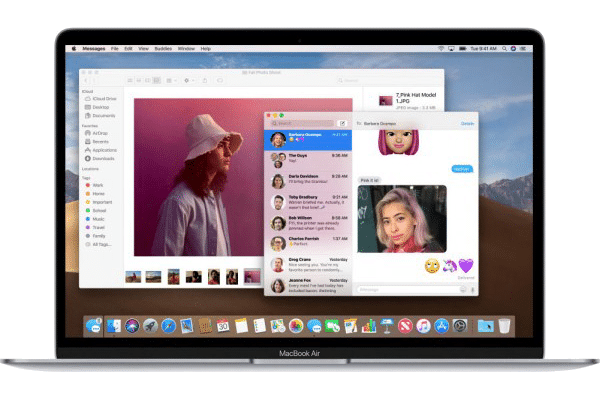The width and height of the screenshot is (600, 400).
Task: Open Safari from the Dock
Action: tap(168, 325)
